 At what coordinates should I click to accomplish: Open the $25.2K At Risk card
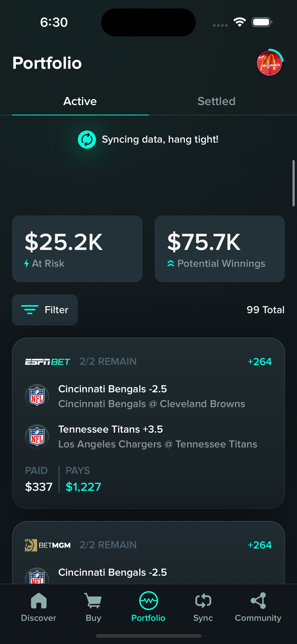pos(77,249)
